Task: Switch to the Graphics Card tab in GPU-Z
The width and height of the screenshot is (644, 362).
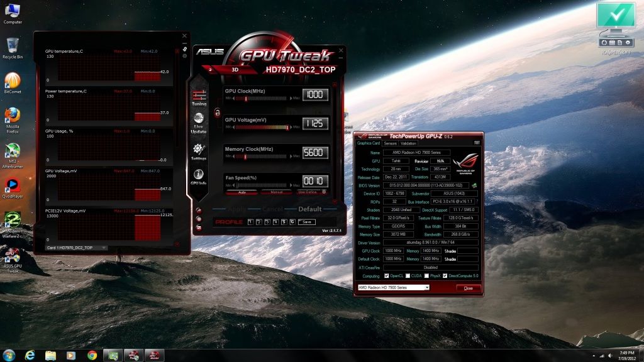Action: 369,143
